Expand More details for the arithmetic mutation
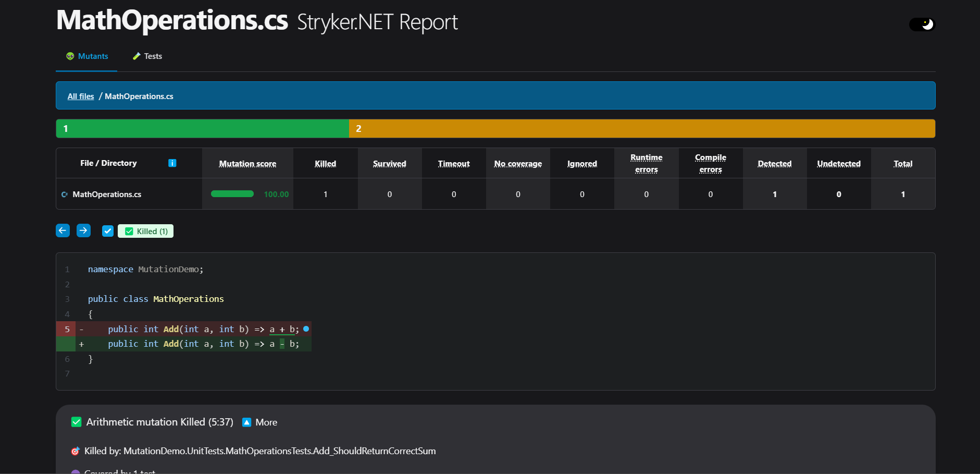Image resolution: width=980 pixels, height=474 pixels. tap(260, 422)
